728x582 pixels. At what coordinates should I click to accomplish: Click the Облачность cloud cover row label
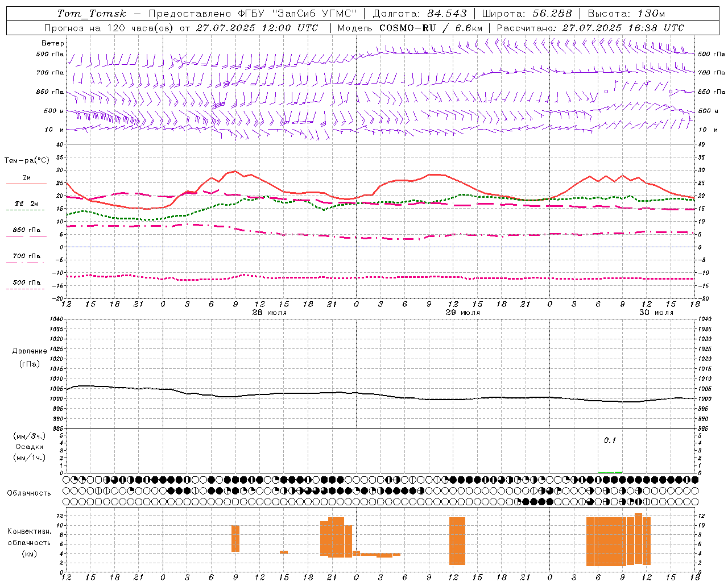point(29,493)
